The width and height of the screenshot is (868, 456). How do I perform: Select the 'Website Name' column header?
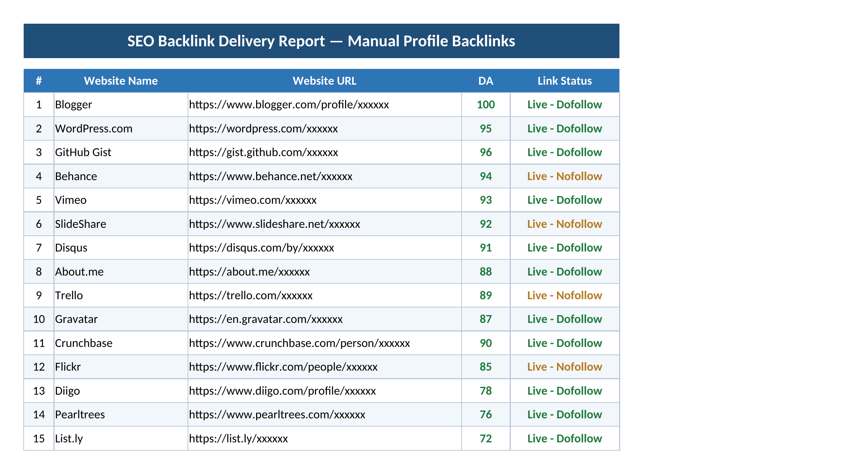pyautogui.click(x=121, y=81)
